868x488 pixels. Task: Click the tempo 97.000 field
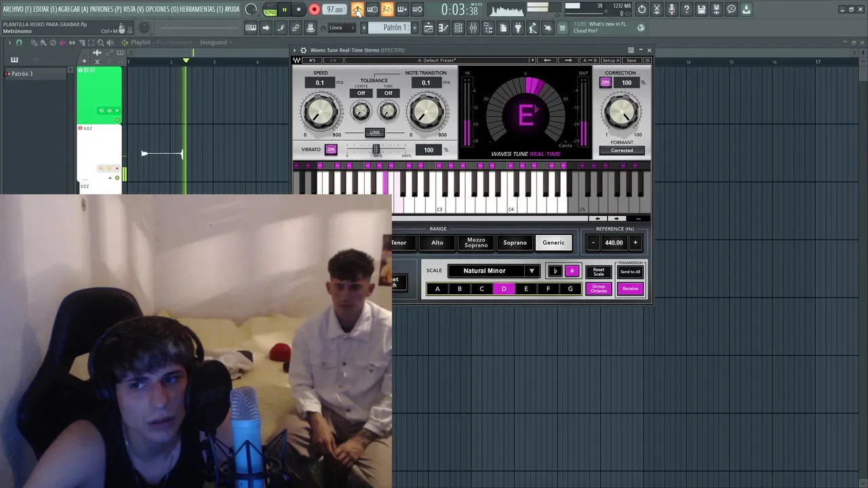tap(335, 9)
